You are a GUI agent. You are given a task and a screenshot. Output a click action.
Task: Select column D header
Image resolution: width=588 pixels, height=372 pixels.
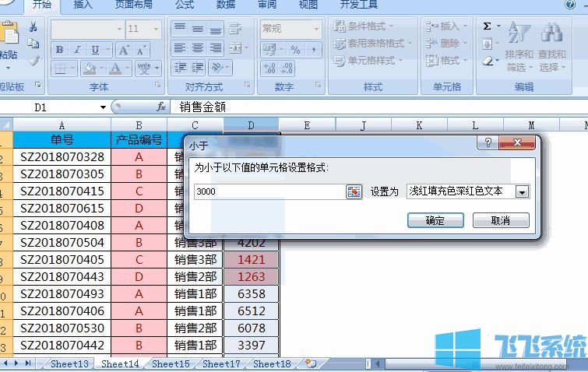tap(251, 125)
